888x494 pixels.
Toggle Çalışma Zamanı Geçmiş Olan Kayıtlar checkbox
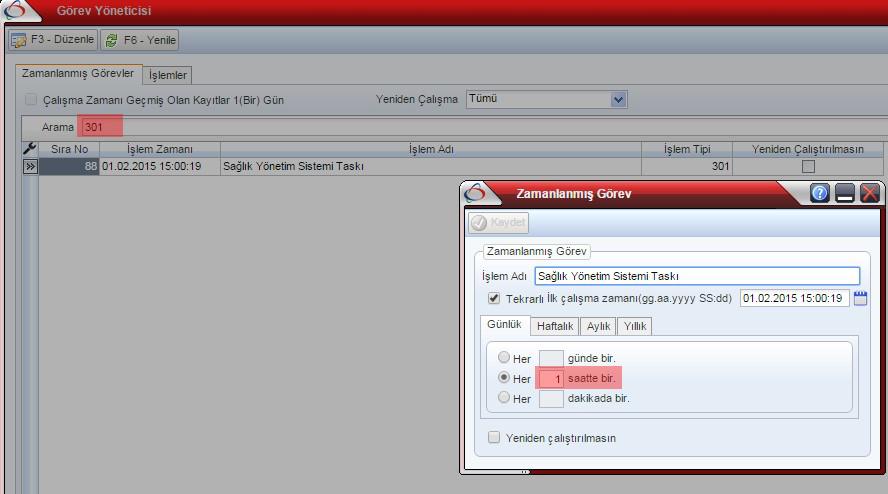click(31, 100)
